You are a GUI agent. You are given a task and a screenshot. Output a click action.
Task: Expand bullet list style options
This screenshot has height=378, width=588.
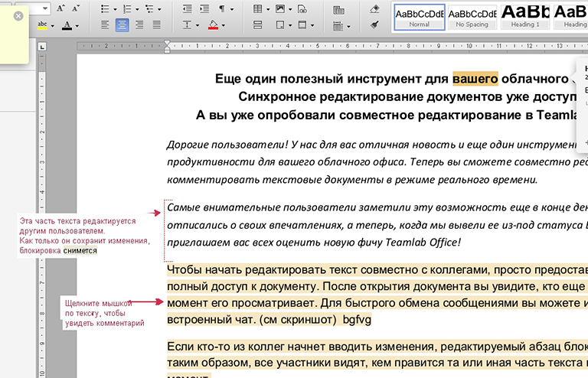115,9
